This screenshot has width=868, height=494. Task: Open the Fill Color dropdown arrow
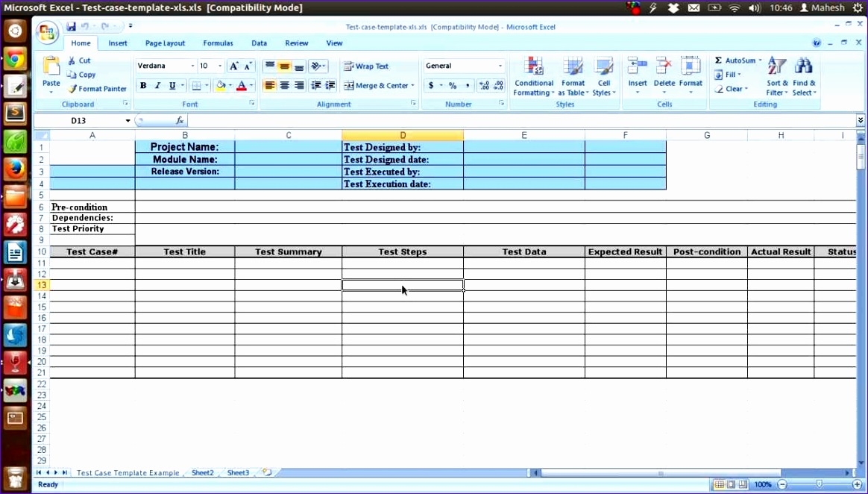(230, 86)
